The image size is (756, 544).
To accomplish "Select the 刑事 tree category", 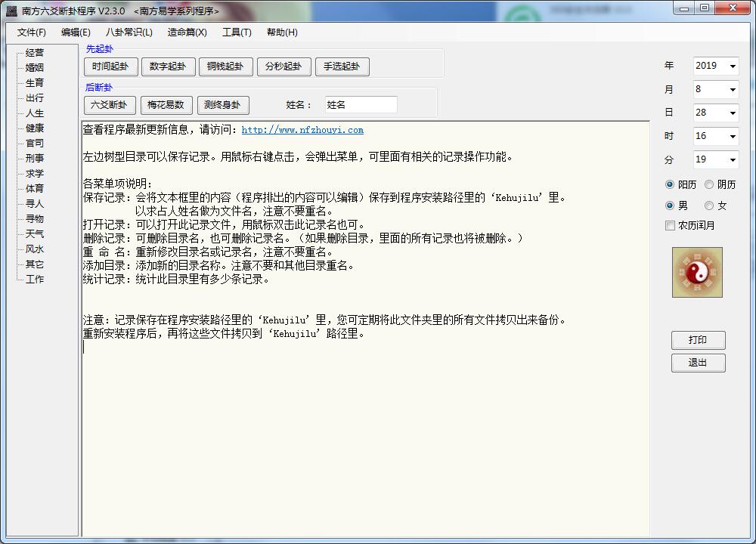I will (34, 158).
